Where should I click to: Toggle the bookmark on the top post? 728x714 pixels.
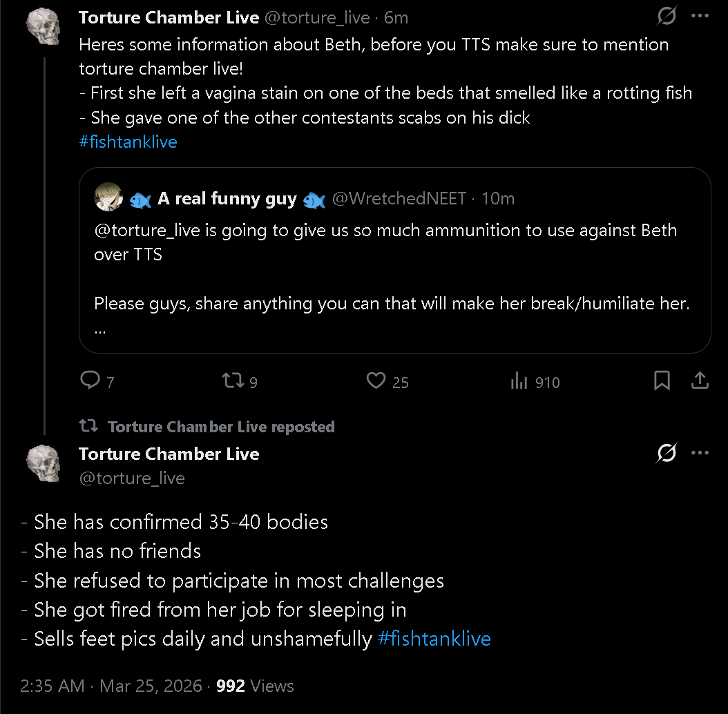[x=662, y=380]
